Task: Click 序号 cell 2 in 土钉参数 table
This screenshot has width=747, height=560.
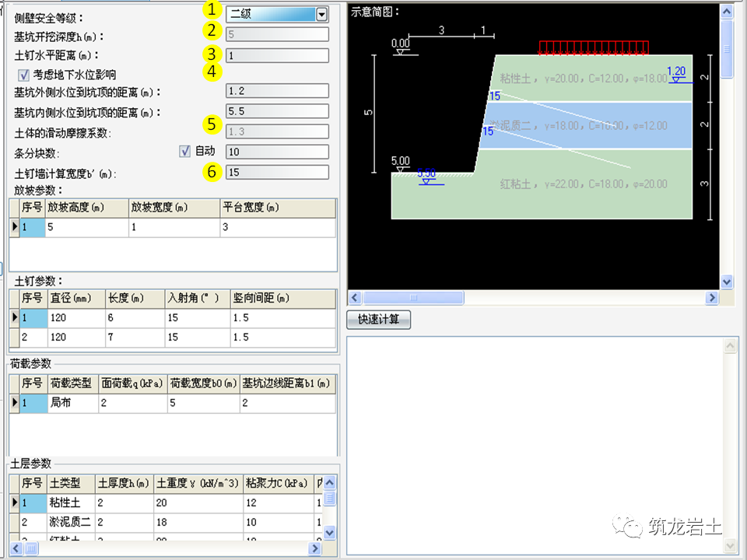Action: tap(33, 337)
